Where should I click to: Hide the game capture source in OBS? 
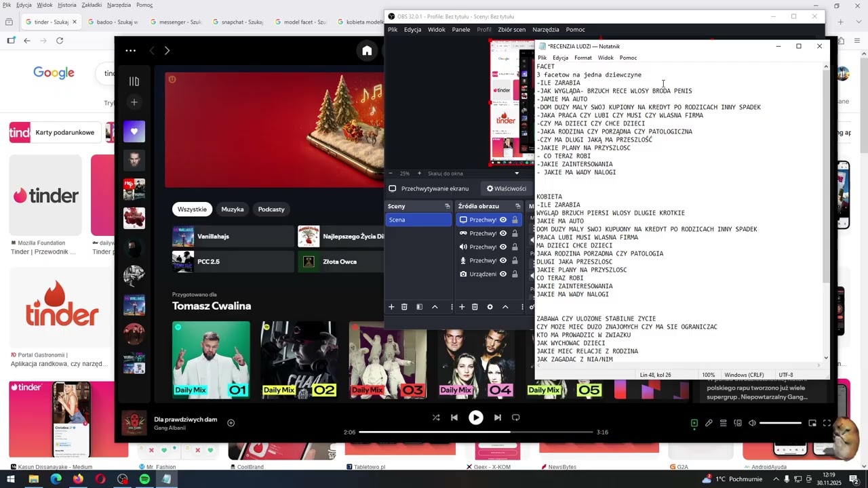503,233
